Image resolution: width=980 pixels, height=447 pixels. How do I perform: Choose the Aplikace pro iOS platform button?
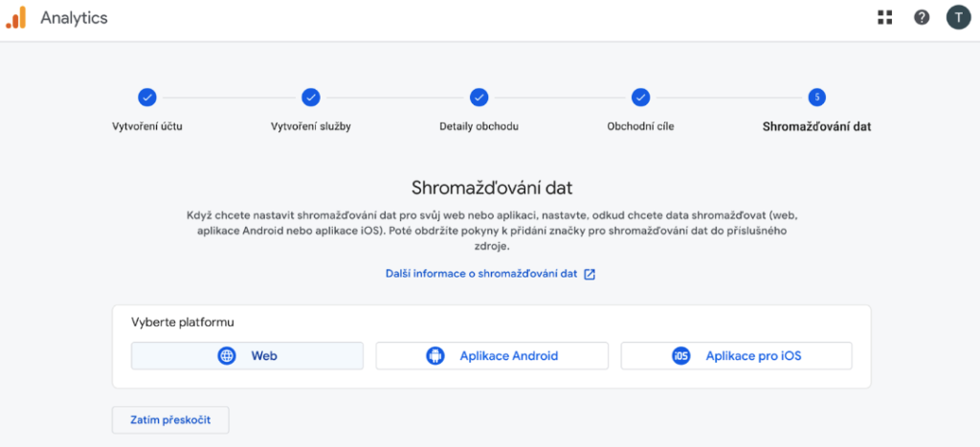[x=736, y=356]
